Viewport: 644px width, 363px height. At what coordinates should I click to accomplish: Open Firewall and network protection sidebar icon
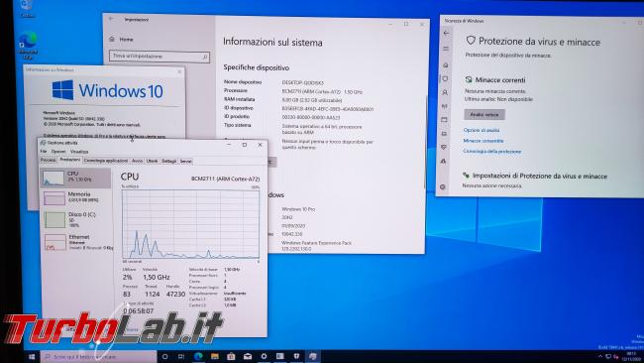click(445, 106)
